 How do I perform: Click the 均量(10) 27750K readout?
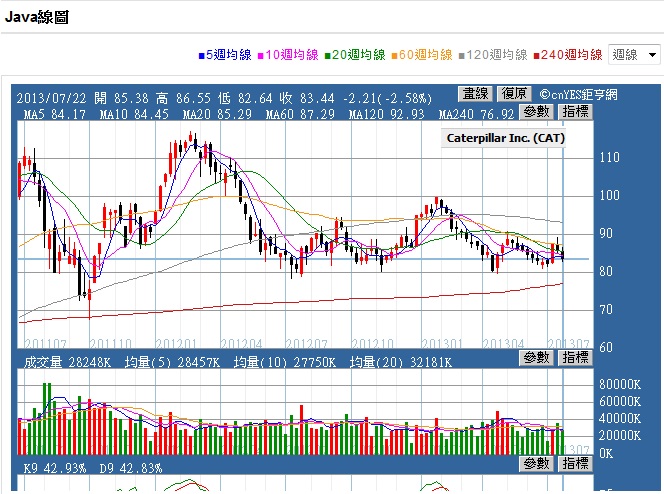coord(285,362)
